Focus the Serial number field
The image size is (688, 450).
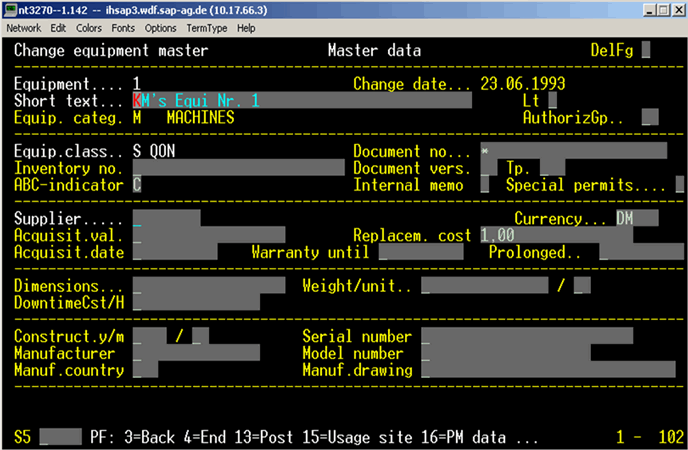click(526, 336)
